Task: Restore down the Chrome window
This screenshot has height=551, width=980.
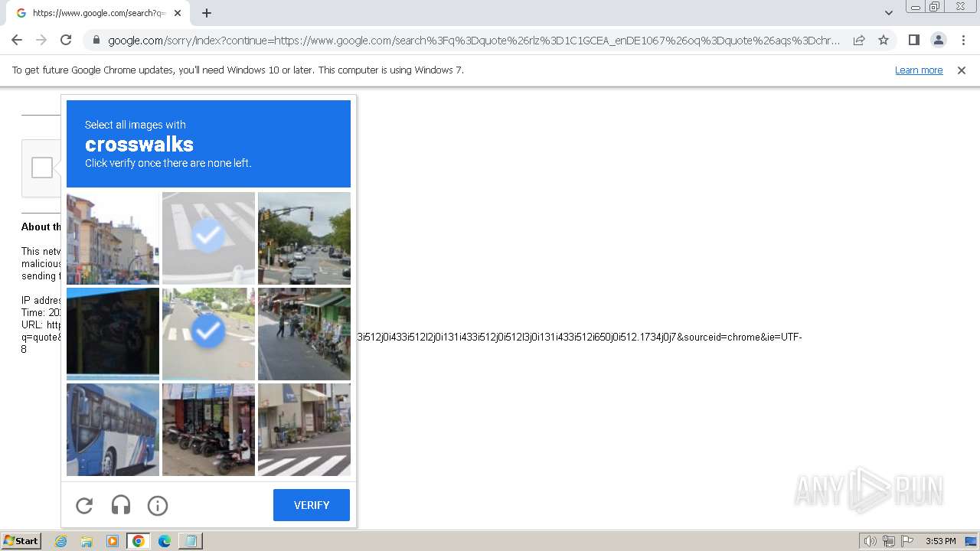Action: point(935,7)
